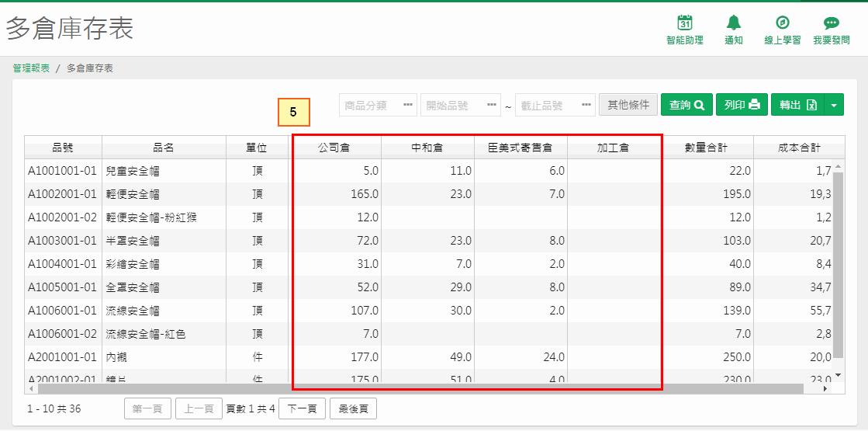868x431 pixels.
Task: Select row A1002001-01 product number
Action: click(63, 194)
